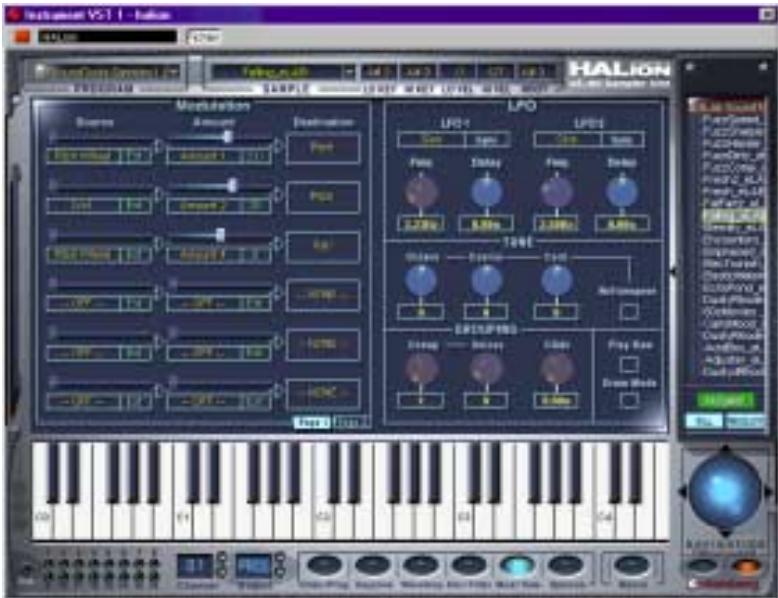Click the navigation ball up arrow
This screenshot has height=598, width=778.
[x=725, y=450]
